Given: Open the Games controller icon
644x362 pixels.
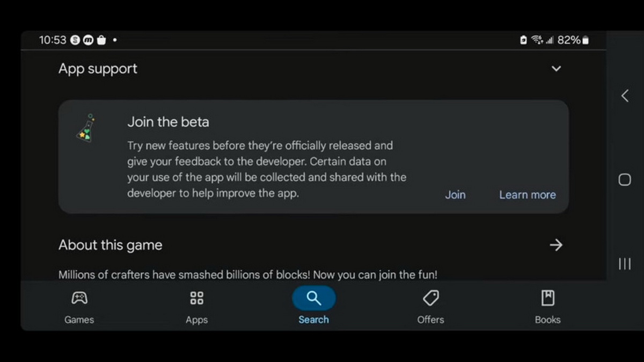Looking at the screenshot, I should [79, 298].
